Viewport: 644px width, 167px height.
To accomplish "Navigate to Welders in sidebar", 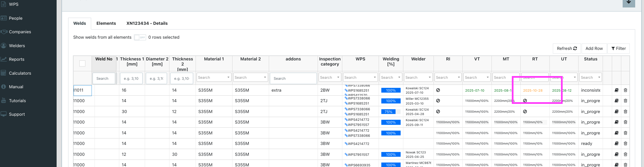I will [x=17, y=46].
